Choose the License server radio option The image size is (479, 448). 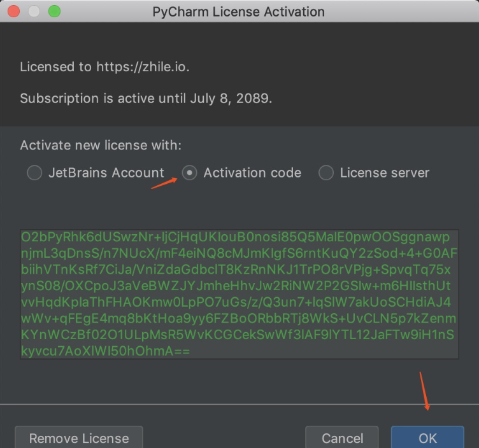(325, 172)
